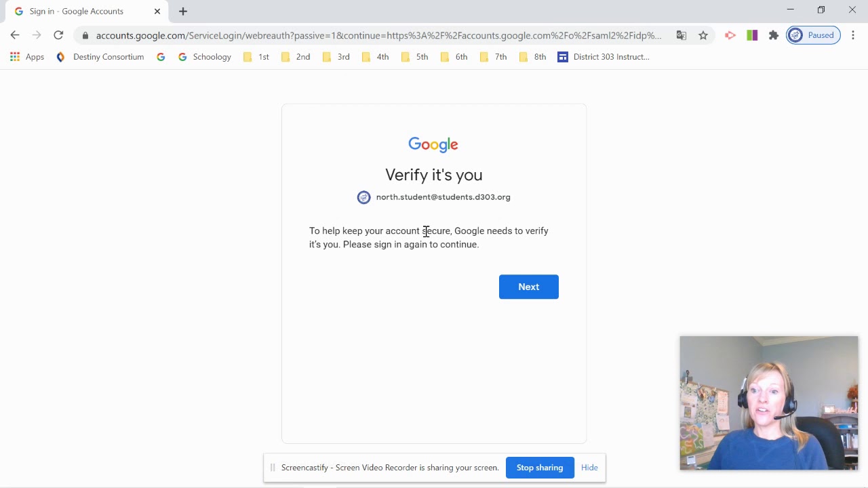Click the lock icon in address bar
Image resolution: width=868 pixels, height=488 pixels.
tap(85, 35)
